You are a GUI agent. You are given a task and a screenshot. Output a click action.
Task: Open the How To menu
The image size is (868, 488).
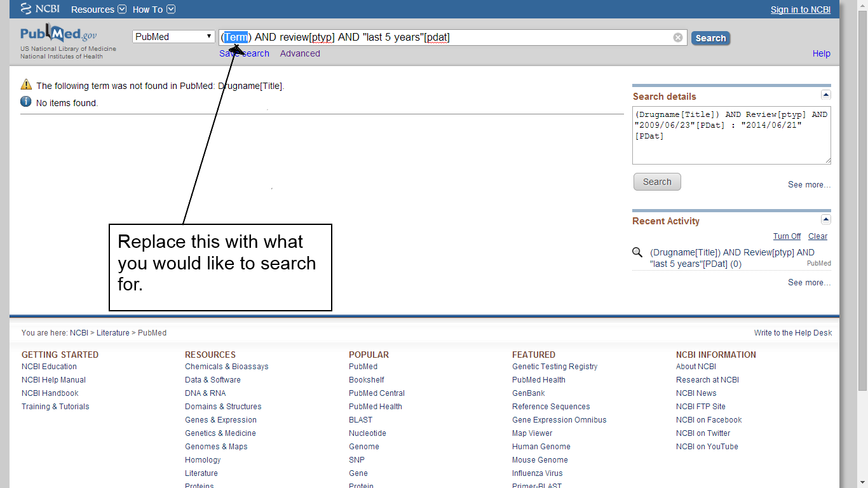[x=154, y=10]
